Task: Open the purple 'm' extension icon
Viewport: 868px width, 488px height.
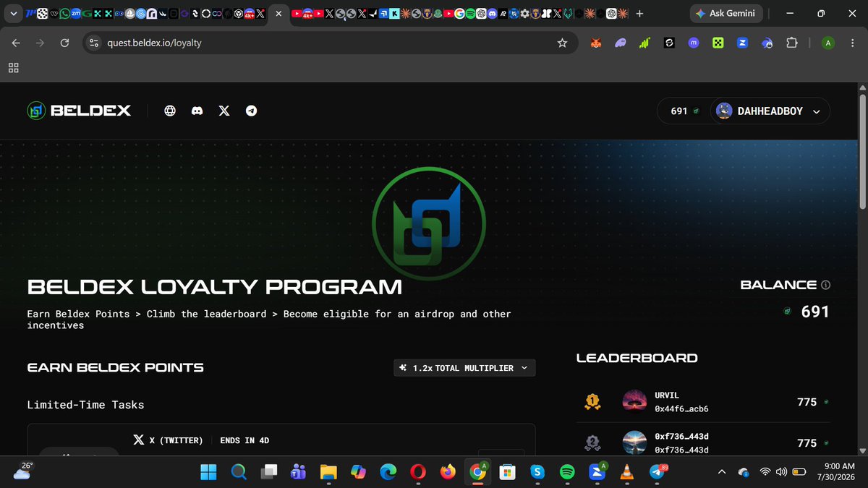Action: point(693,43)
